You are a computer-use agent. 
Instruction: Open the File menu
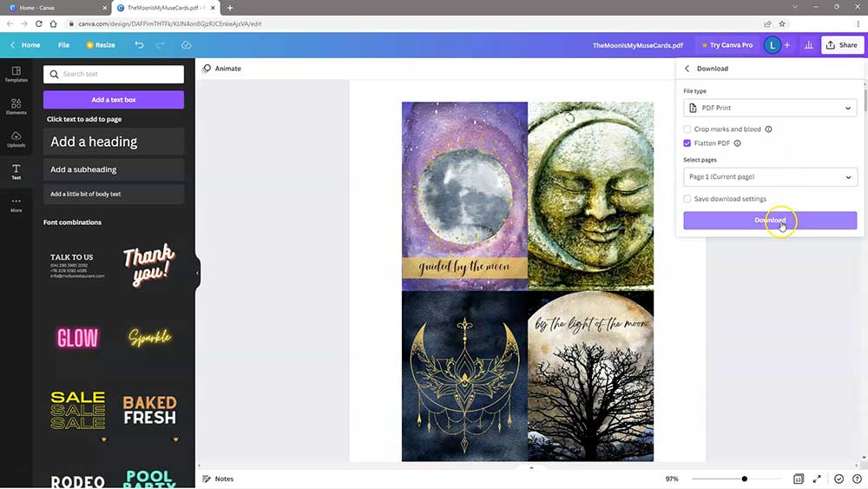point(63,45)
